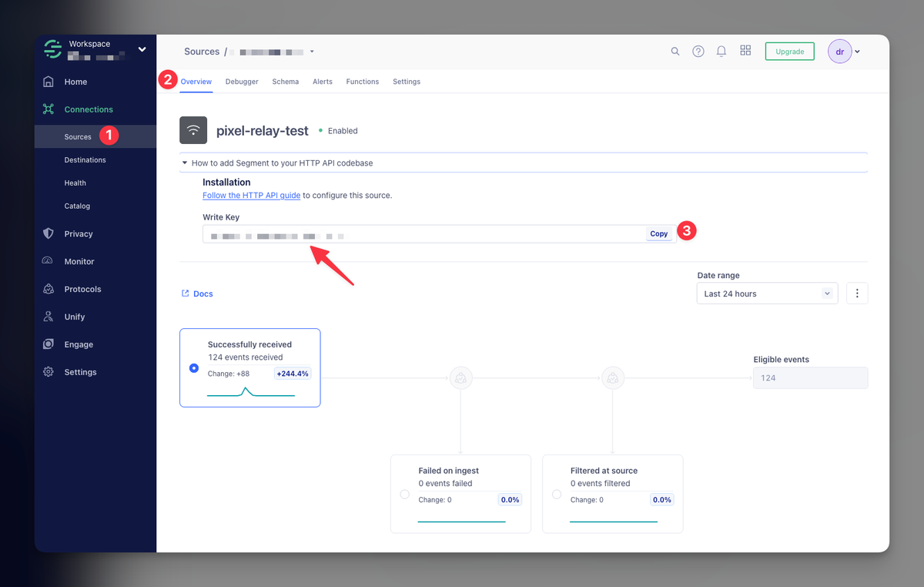Select the Successfully received radio button

point(194,368)
